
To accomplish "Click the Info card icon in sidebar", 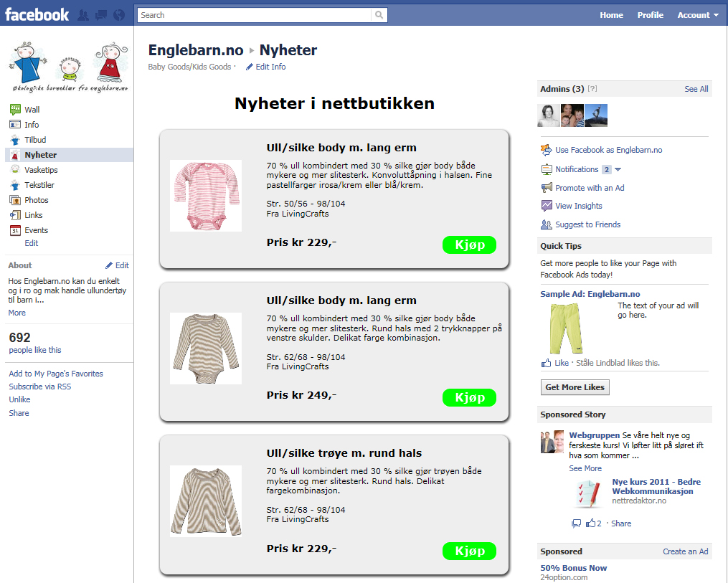I will [x=15, y=124].
